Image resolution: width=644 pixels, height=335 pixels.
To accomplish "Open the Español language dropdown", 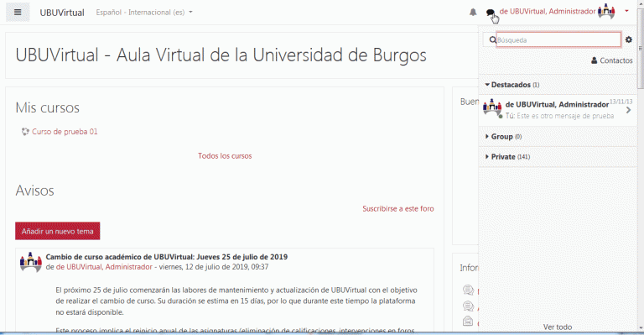I will click(x=144, y=13).
